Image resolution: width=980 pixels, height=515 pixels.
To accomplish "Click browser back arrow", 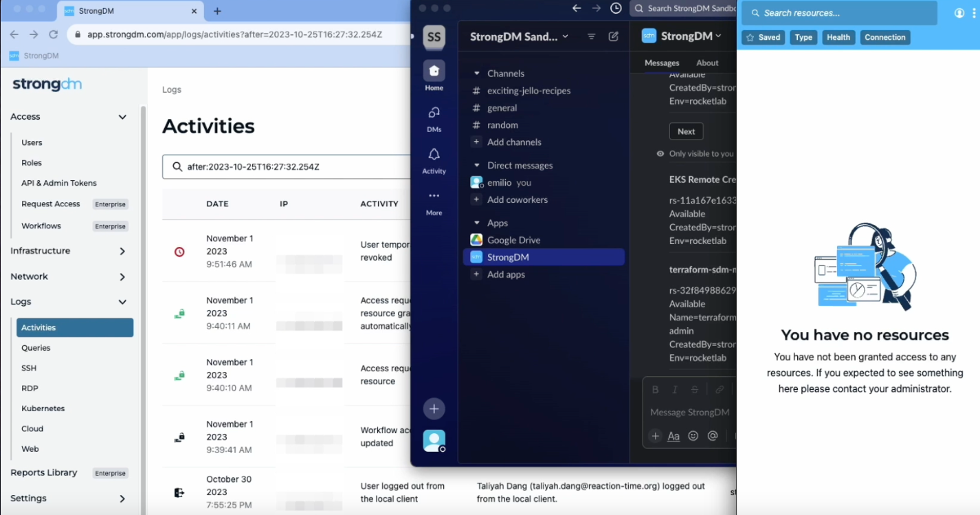I will point(14,34).
